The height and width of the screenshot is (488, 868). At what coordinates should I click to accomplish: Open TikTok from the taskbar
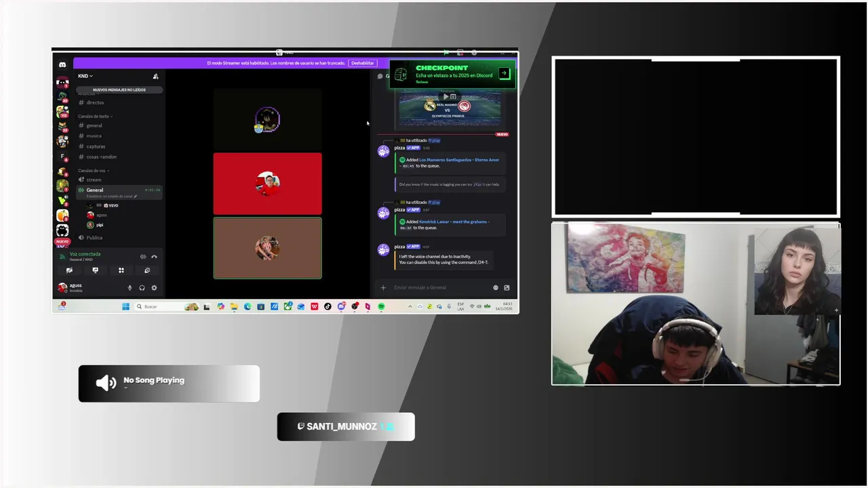pos(328,306)
